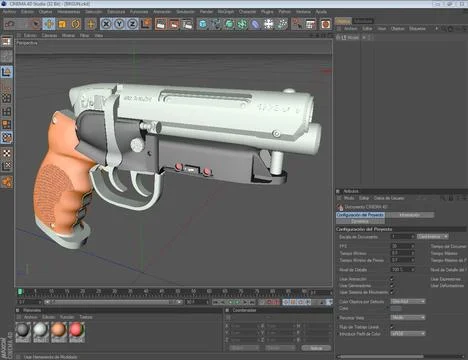The image size is (468, 360).
Task: Toggle the X axis lock icon
Action: point(106,24)
